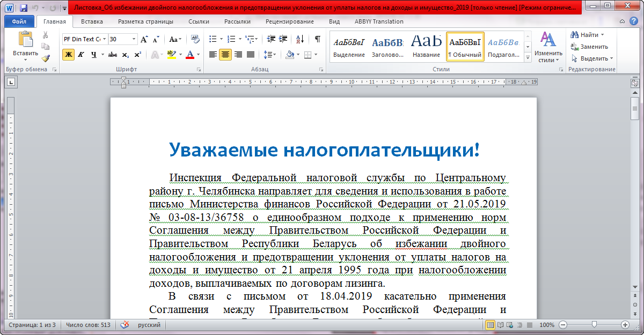Screen dimensions: 644x335
Task: Apply text effects to the selection
Action: 156,55
